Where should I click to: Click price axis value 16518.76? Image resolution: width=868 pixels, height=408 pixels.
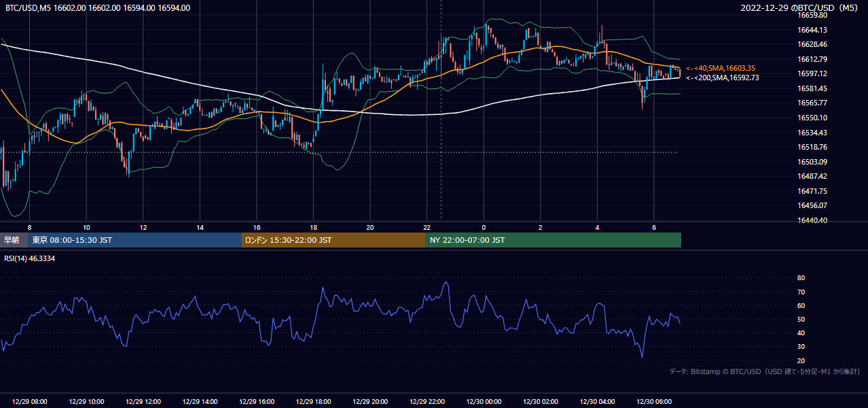[x=812, y=147]
